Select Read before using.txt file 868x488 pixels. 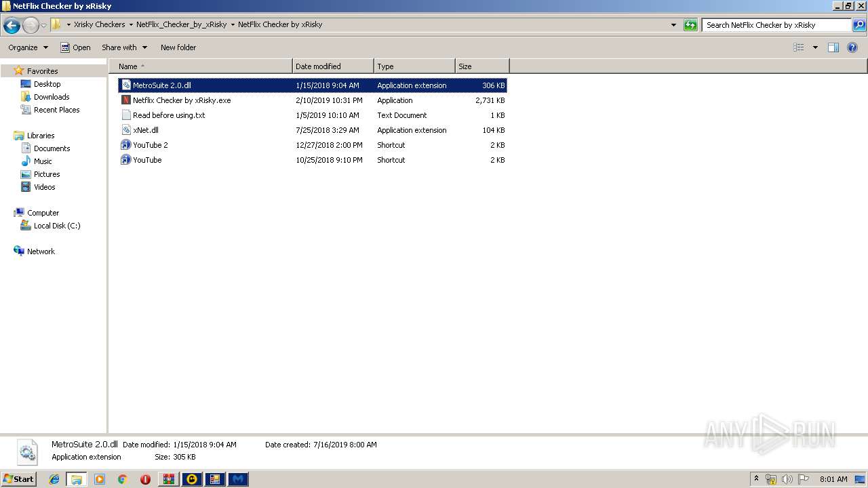point(169,115)
